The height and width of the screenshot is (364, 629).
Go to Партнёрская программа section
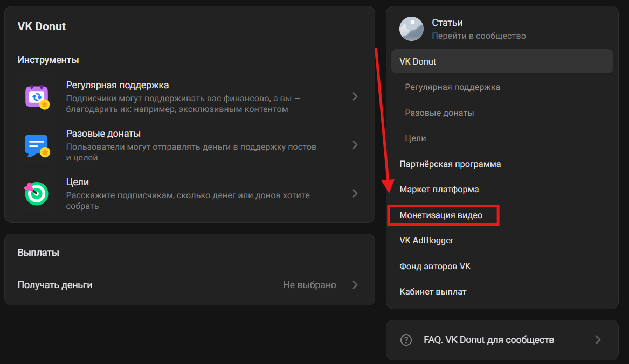[450, 164]
